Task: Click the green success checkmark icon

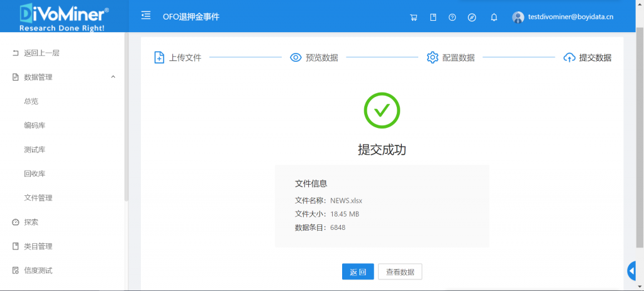Action: 382,110
